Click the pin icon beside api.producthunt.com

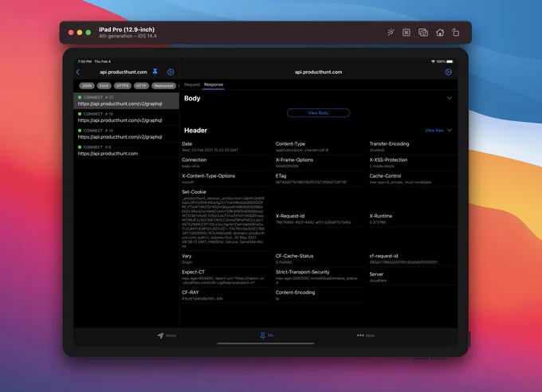(x=155, y=72)
